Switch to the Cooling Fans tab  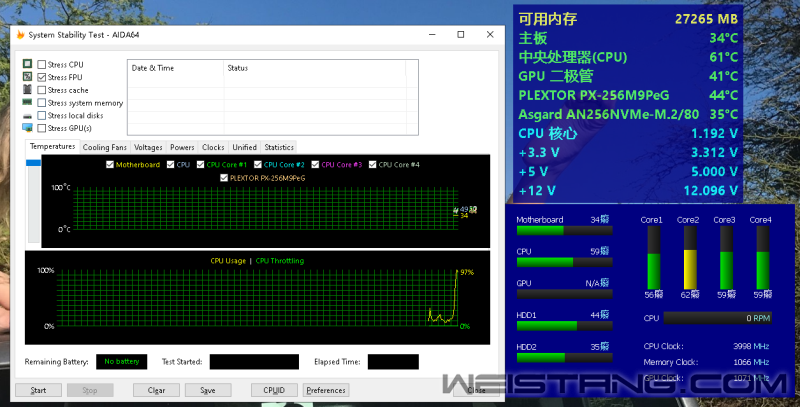click(104, 147)
